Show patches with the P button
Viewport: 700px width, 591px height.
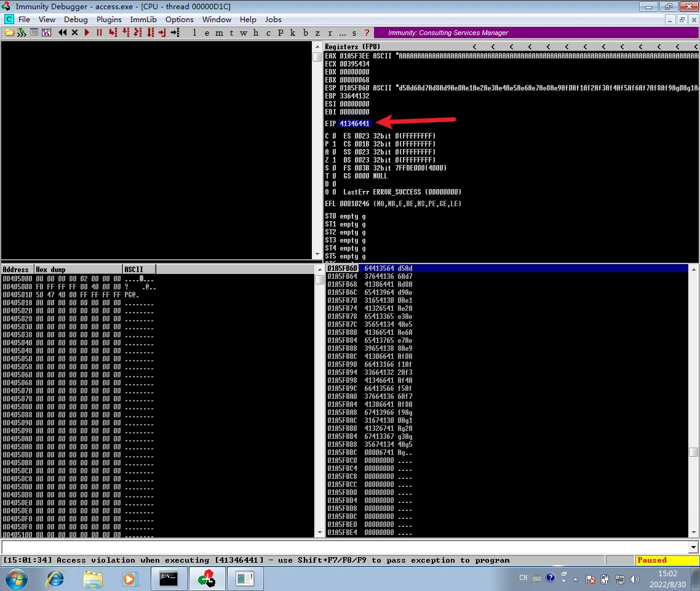click(x=280, y=33)
